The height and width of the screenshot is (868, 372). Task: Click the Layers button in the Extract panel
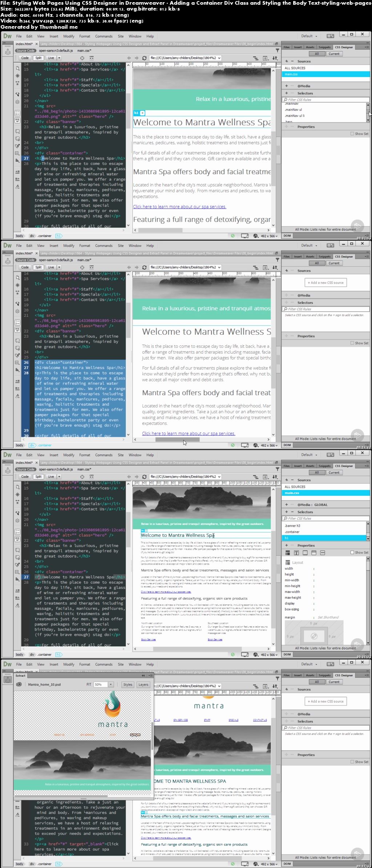click(x=143, y=684)
